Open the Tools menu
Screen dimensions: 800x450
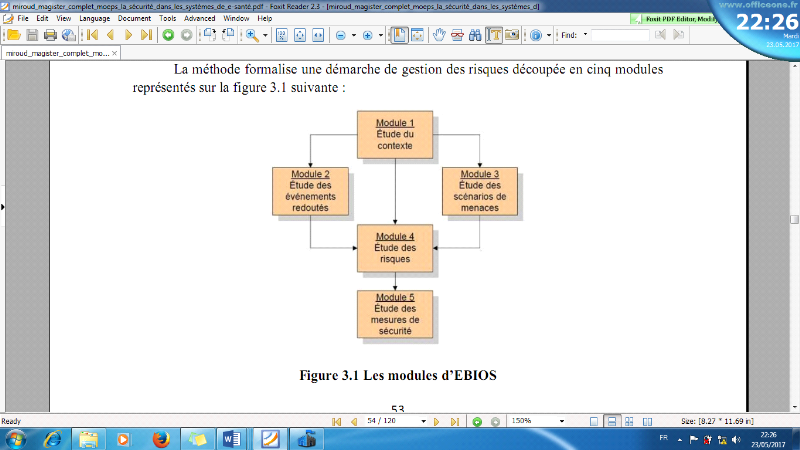[x=167, y=18]
